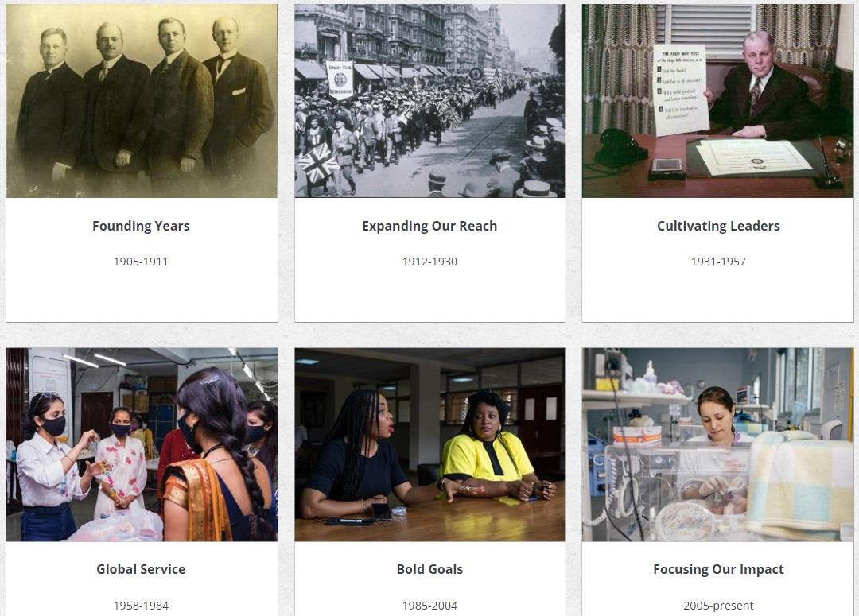859x616 pixels.
Task: Open the Founding Years photo of four men
Action: [142, 101]
